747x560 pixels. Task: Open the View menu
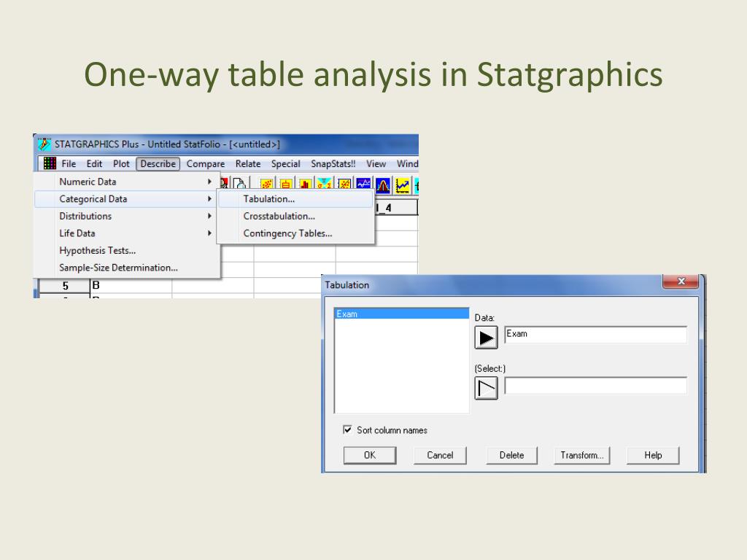click(376, 164)
